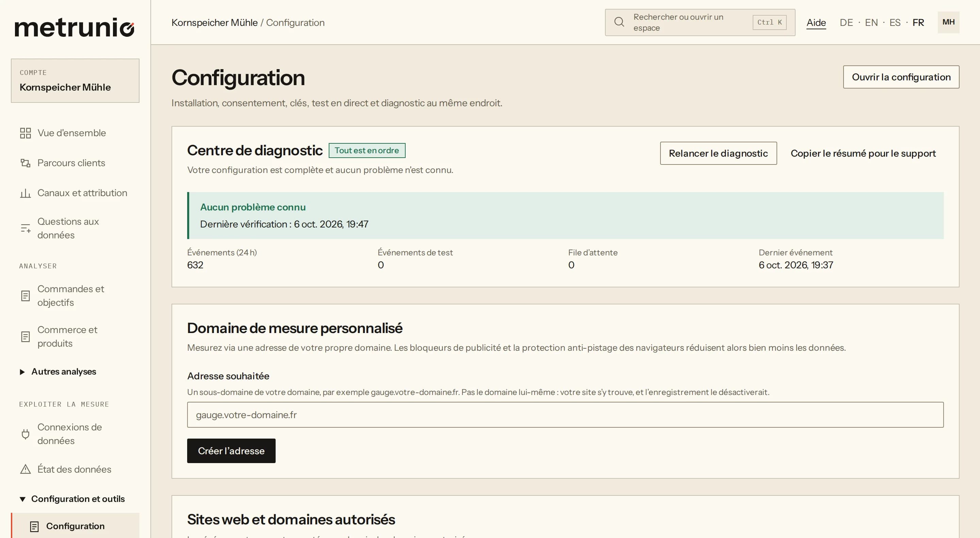Open Canaux et attribution page
Viewport: 980px width, 538px height.
pos(75,193)
